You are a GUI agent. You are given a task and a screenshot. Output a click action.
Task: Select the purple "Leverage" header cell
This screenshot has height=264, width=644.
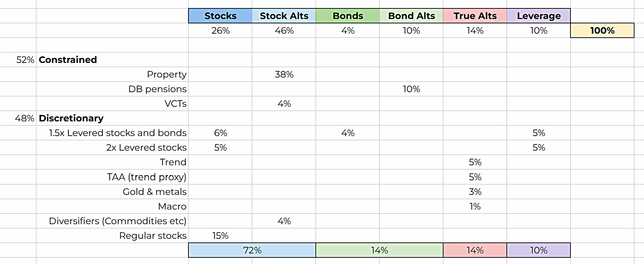[x=539, y=16]
